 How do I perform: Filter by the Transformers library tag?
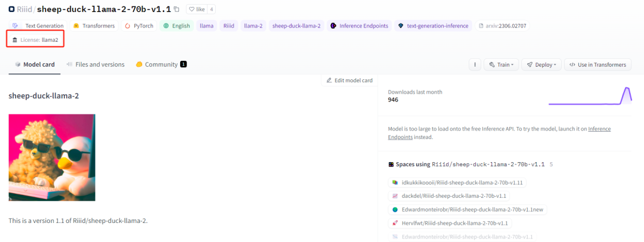(x=94, y=26)
